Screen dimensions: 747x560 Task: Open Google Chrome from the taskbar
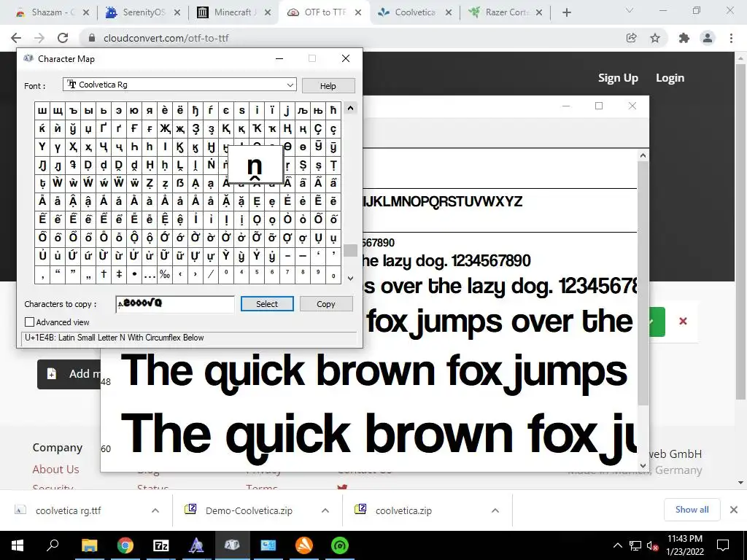(125, 545)
